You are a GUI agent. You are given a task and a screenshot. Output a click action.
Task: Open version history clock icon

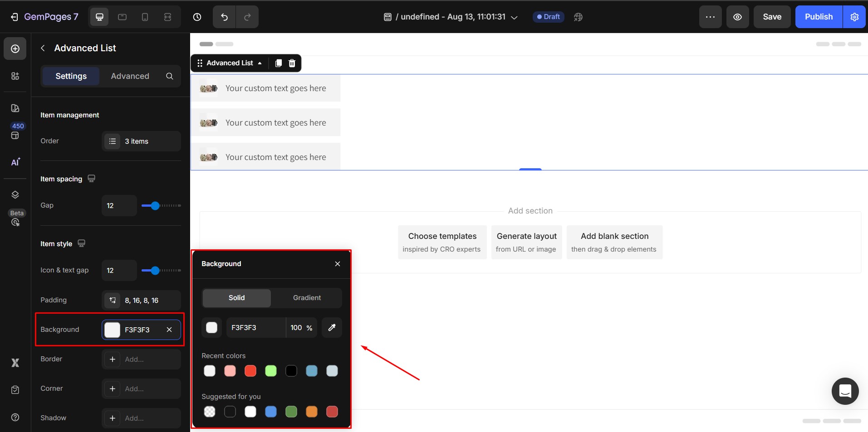click(197, 17)
